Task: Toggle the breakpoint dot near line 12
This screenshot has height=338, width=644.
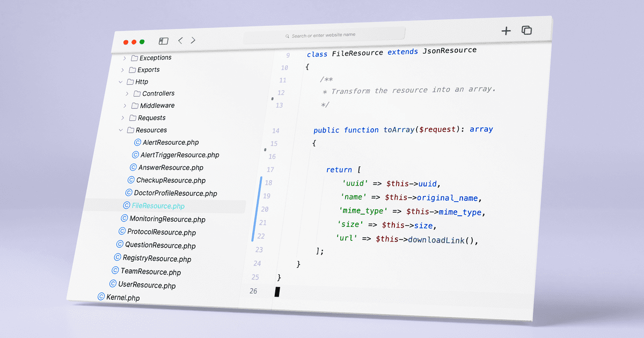Action: point(274,99)
